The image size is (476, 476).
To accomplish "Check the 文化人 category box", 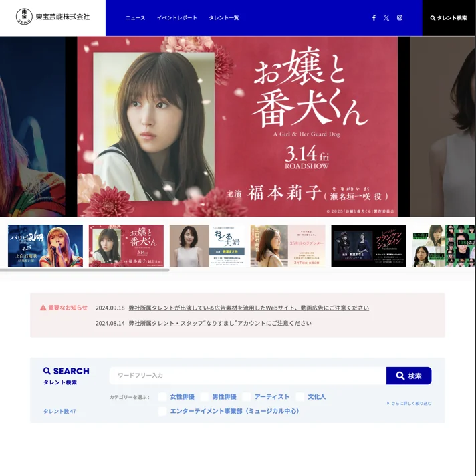I will [x=300, y=396].
